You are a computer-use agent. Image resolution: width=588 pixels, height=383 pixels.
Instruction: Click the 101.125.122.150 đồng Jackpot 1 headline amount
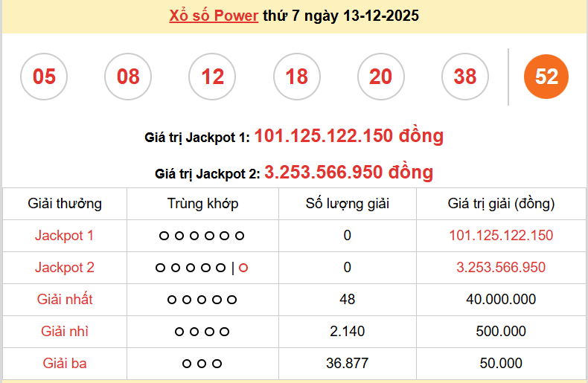(349, 136)
